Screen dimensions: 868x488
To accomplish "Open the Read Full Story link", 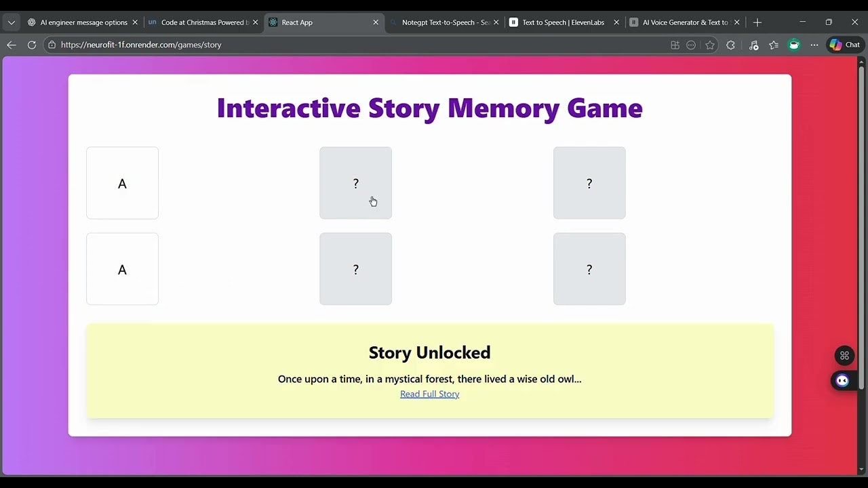I will [429, 394].
